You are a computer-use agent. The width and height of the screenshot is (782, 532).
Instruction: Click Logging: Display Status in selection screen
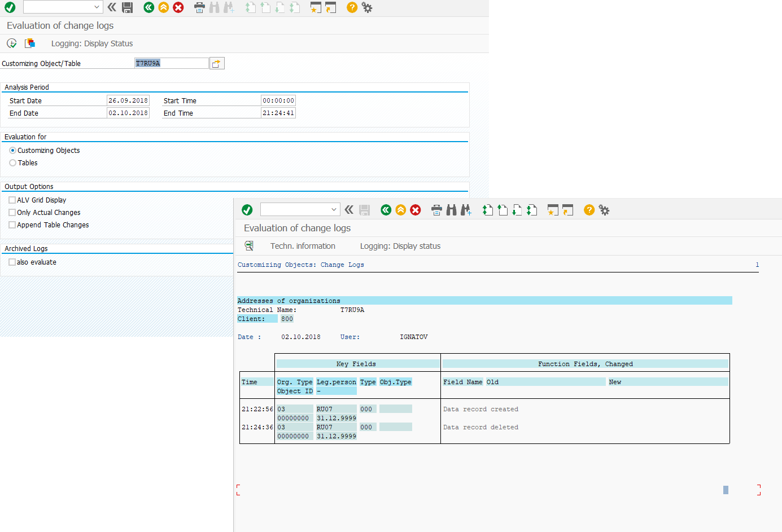click(x=92, y=43)
